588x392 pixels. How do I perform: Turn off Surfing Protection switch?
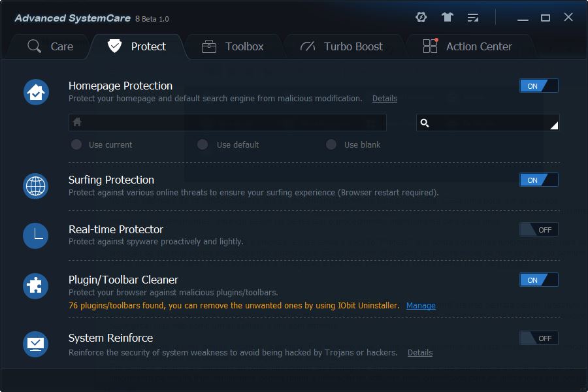pos(539,180)
